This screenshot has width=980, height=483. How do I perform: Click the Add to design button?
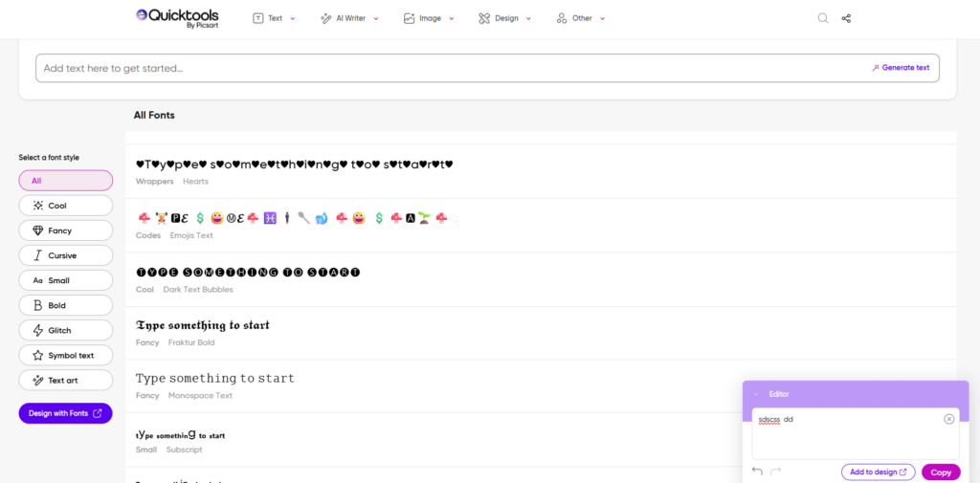click(879, 472)
